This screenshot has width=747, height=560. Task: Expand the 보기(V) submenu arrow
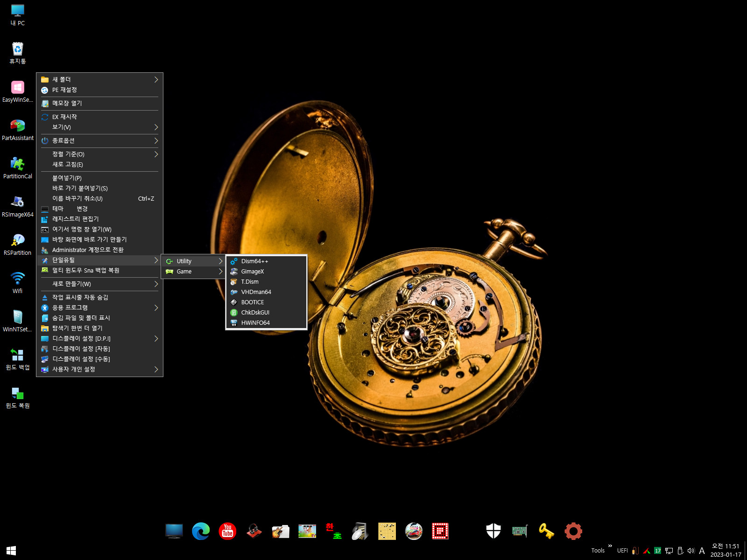click(156, 127)
